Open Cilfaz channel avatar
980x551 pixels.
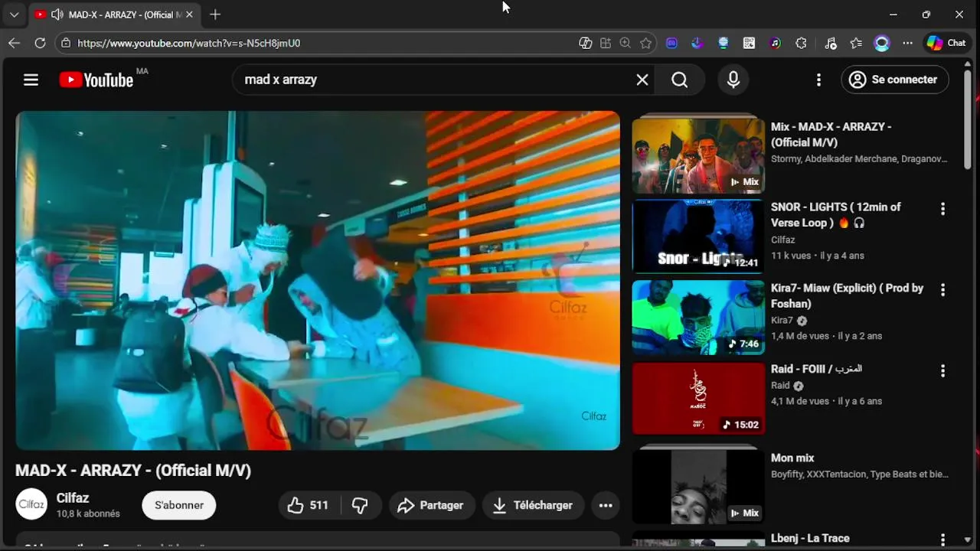tap(31, 504)
